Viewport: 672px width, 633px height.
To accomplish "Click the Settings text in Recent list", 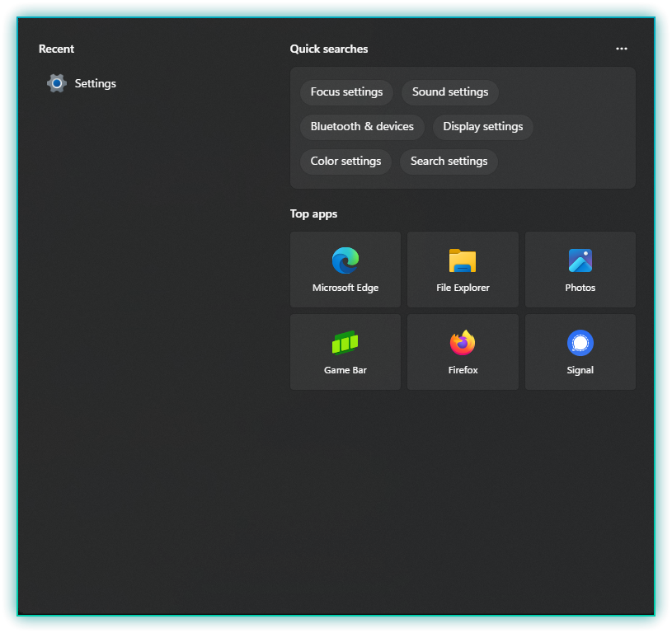I will [x=95, y=83].
